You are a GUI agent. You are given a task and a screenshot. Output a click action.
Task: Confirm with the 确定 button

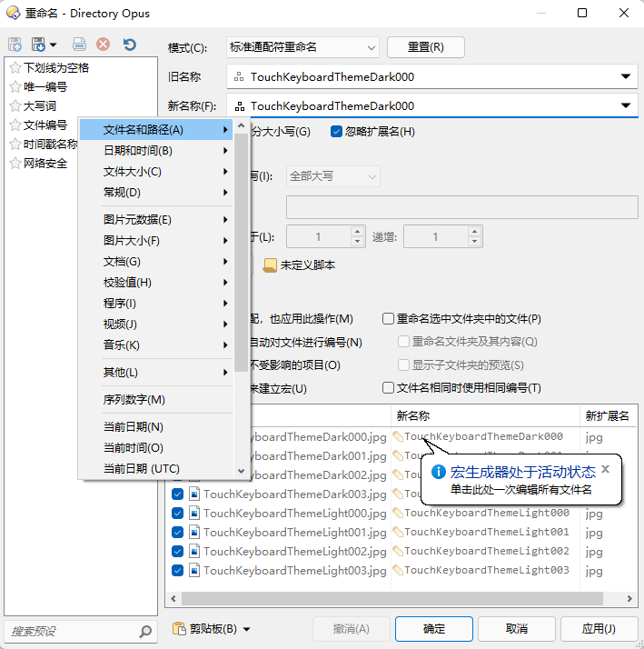click(434, 629)
